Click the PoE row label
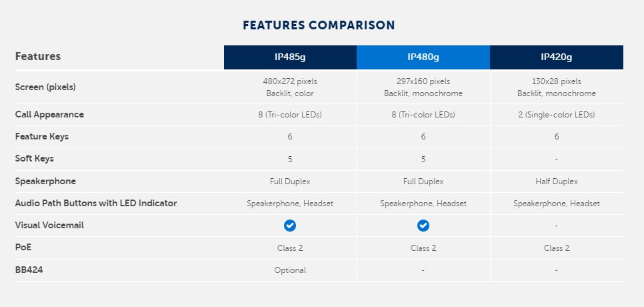This screenshot has width=644, height=307. 23,248
